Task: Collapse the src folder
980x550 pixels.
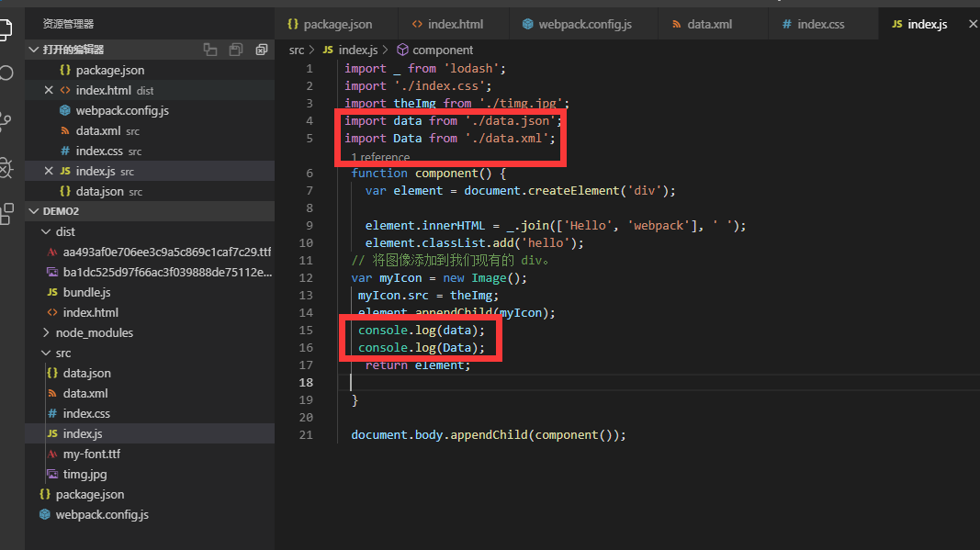Action: (x=46, y=353)
